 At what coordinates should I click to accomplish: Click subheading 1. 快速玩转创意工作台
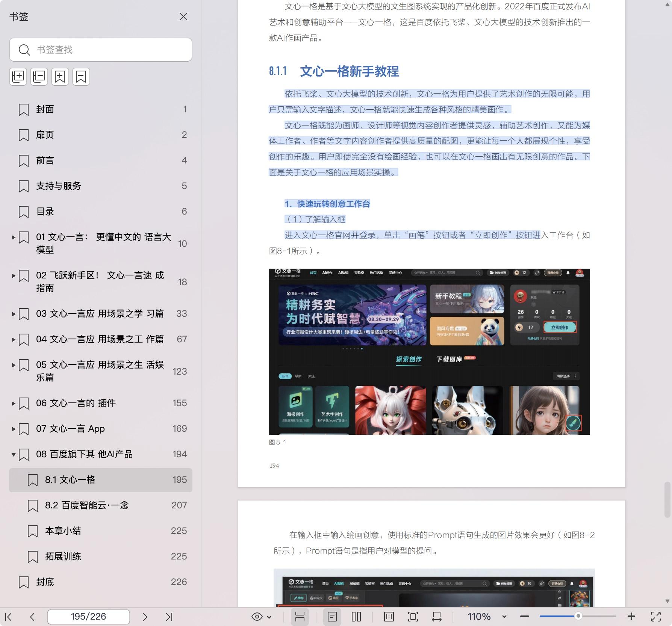327,204
